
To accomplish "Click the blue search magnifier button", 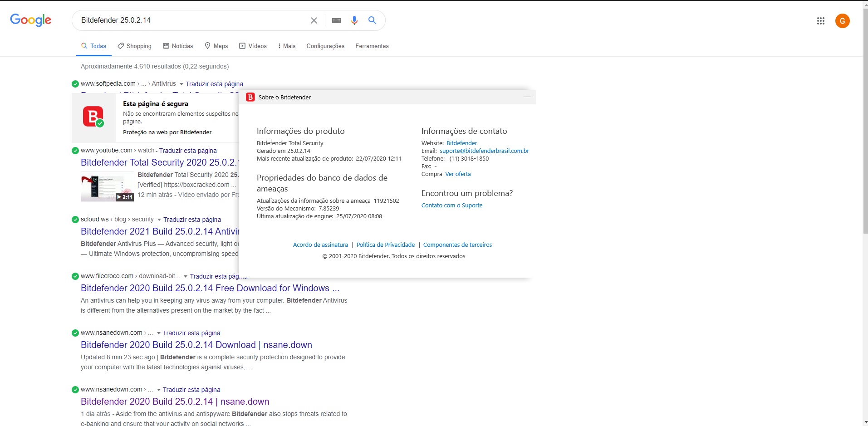I will [x=372, y=20].
